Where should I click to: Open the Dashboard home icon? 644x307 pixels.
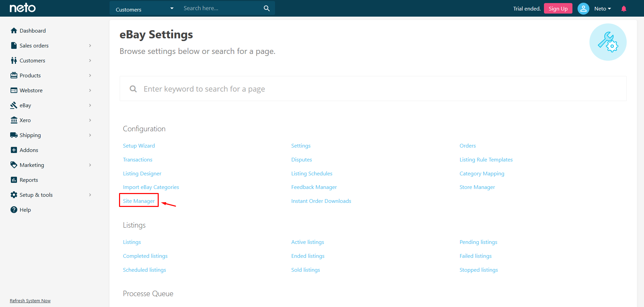(14, 31)
